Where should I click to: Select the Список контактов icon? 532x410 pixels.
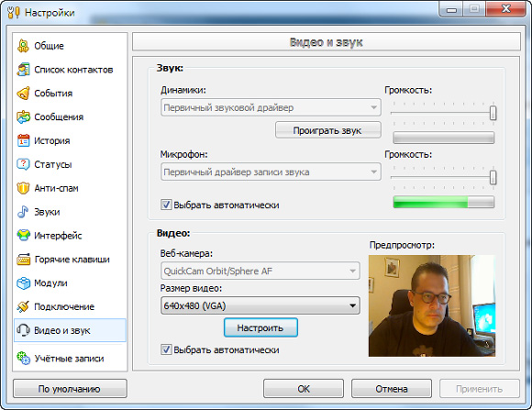pyautogui.click(x=23, y=70)
